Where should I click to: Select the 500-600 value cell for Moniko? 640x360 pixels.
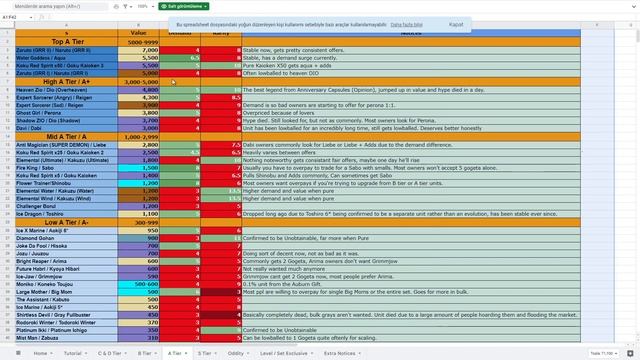tap(138, 284)
